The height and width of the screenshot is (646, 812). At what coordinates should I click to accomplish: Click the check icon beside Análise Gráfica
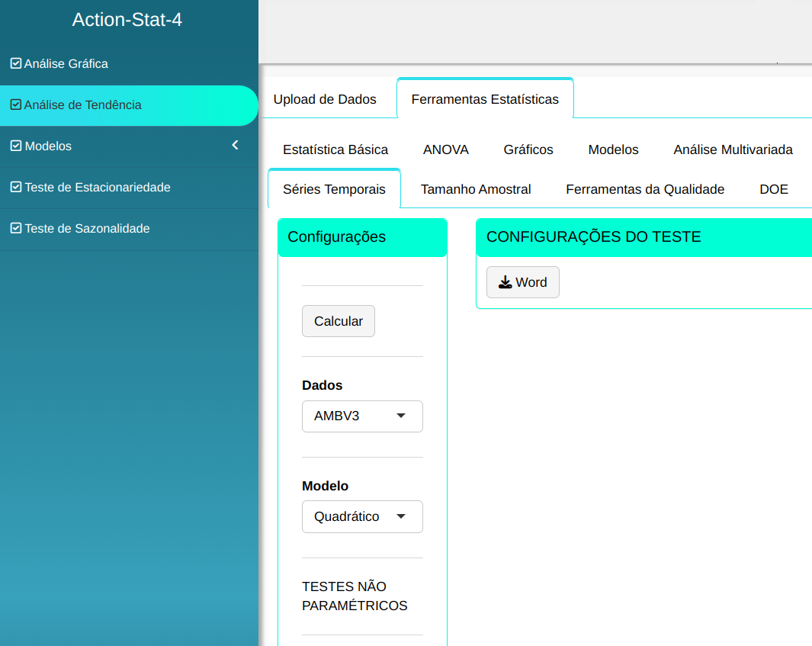16,63
